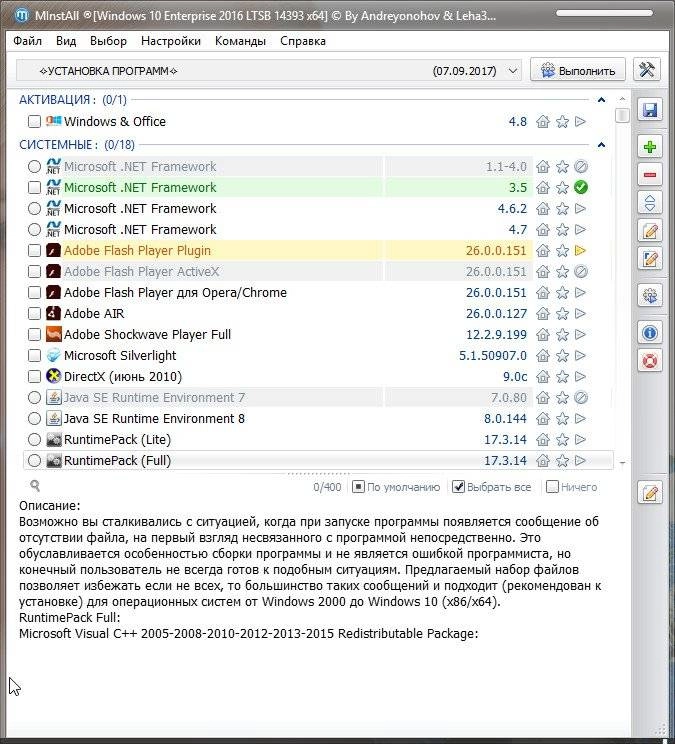Click star icon for Adobe AIR
Screen dimensions: 675x744
(x=562, y=314)
